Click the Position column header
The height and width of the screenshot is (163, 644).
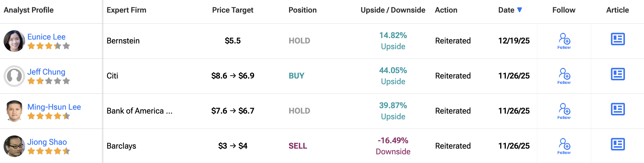[x=302, y=10]
